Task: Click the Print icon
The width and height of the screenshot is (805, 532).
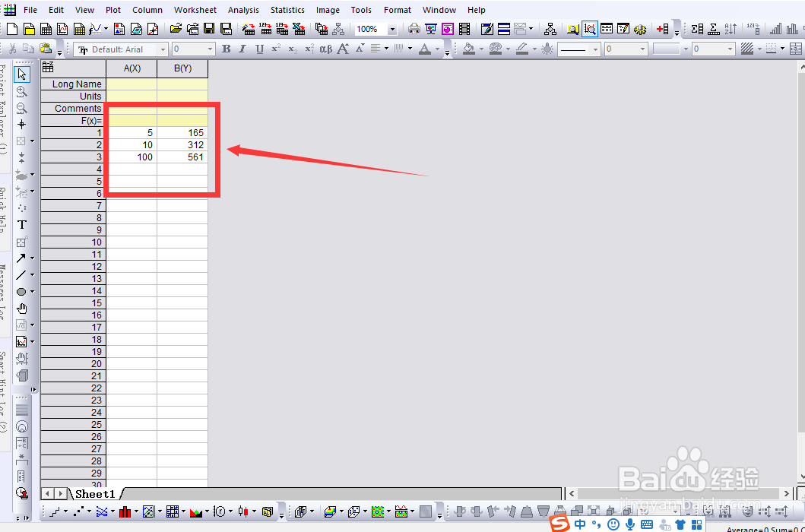Action: [414, 29]
